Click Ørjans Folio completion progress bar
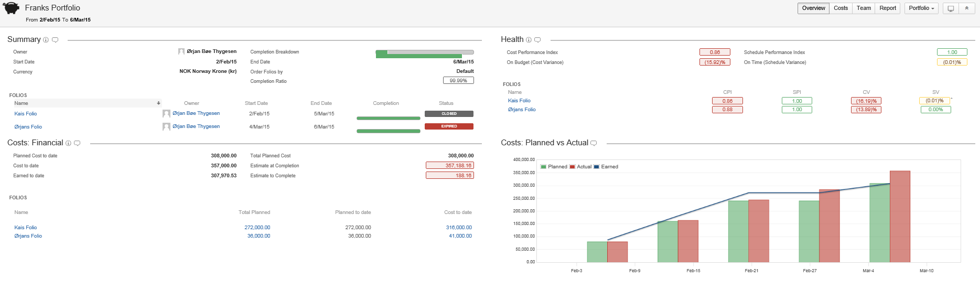The height and width of the screenshot is (289, 980). click(389, 131)
